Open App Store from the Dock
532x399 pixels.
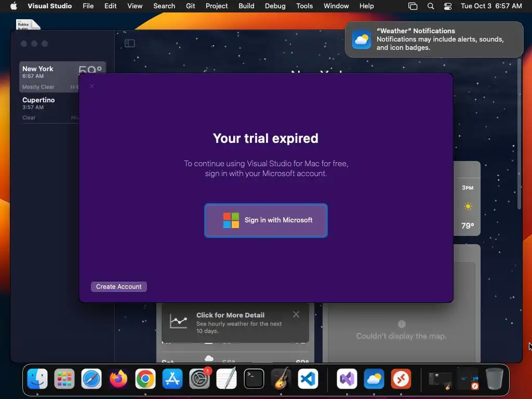point(172,379)
